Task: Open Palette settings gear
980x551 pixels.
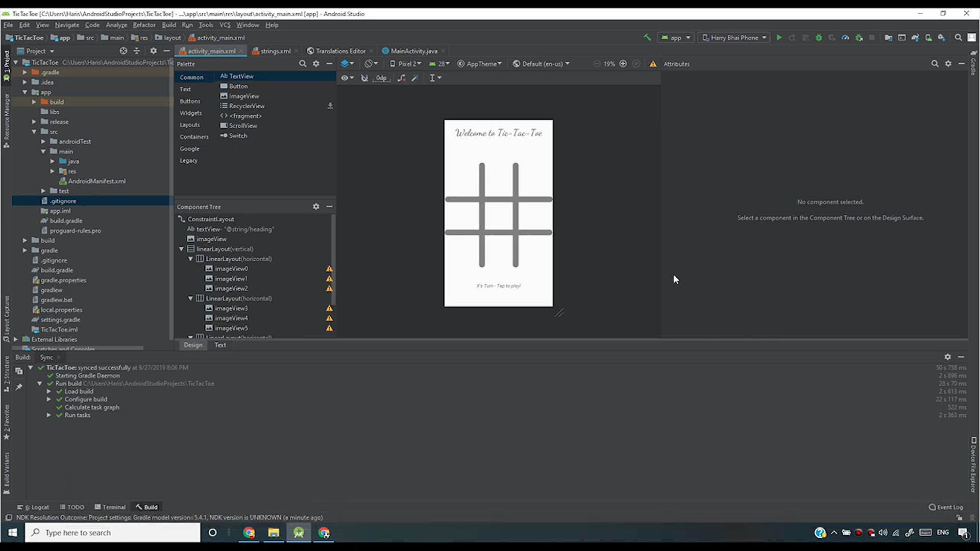Action: click(316, 64)
